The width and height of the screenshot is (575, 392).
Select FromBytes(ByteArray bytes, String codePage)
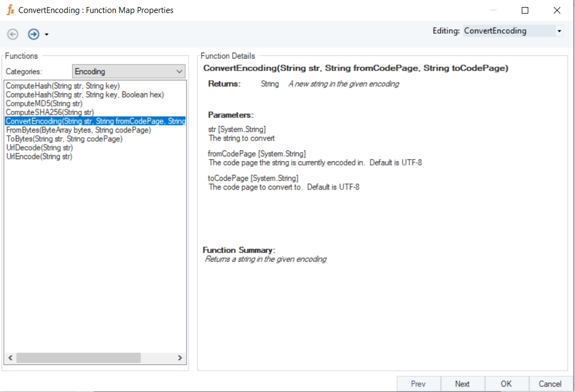pyautogui.click(x=78, y=130)
